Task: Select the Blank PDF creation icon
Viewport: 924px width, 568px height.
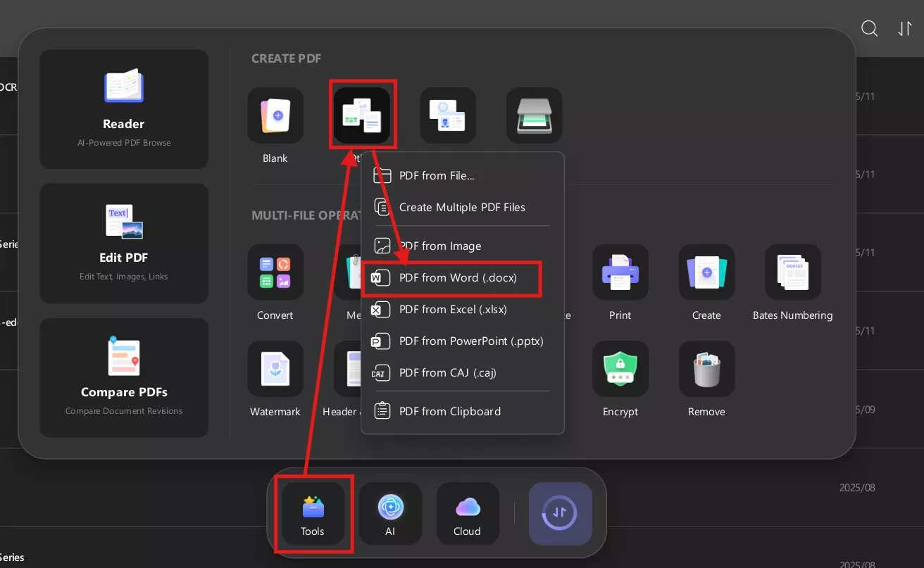Action: click(275, 115)
